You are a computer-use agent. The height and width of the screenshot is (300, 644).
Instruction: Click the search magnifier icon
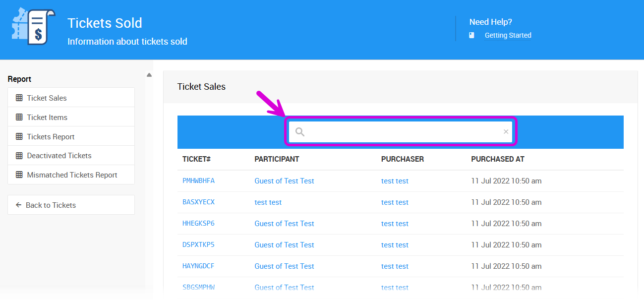point(300,131)
